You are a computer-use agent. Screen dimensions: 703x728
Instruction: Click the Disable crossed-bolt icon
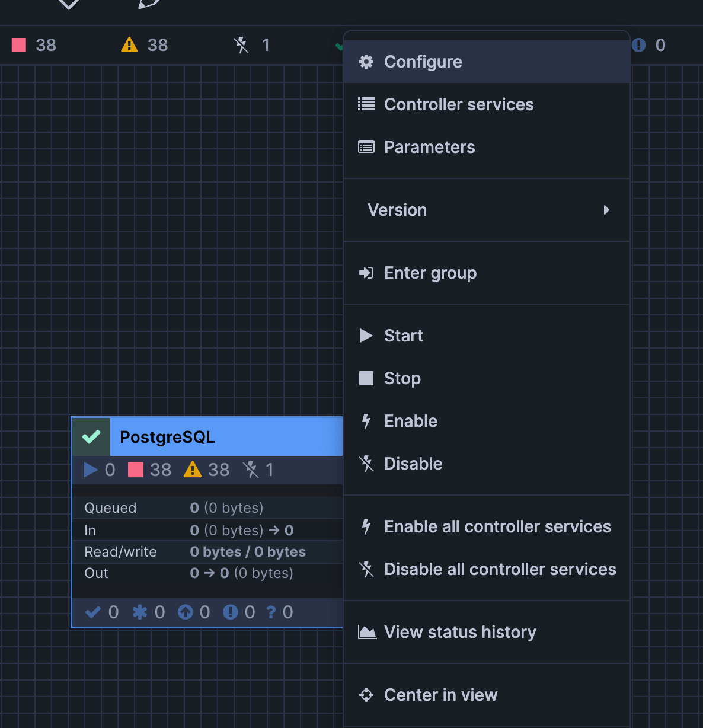point(366,464)
